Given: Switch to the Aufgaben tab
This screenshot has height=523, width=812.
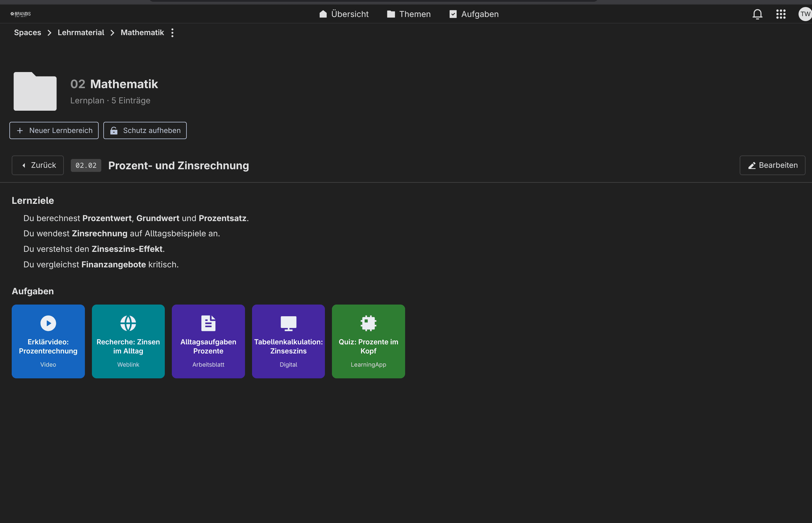Looking at the screenshot, I should (x=474, y=14).
